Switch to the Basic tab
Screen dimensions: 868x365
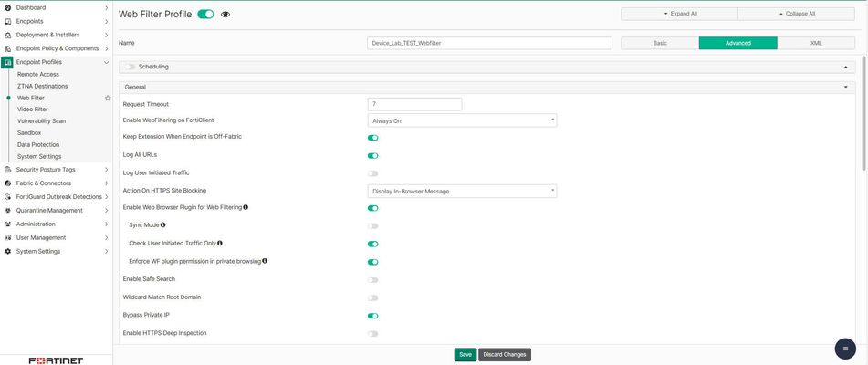pos(660,43)
